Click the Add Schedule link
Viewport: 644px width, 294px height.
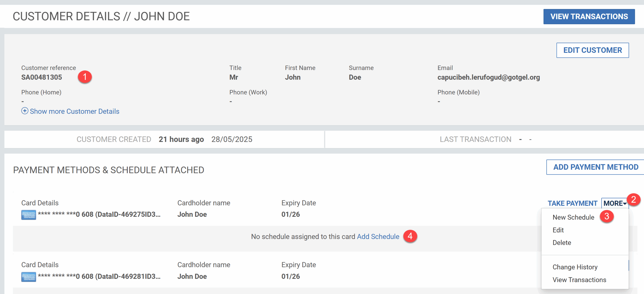378,237
